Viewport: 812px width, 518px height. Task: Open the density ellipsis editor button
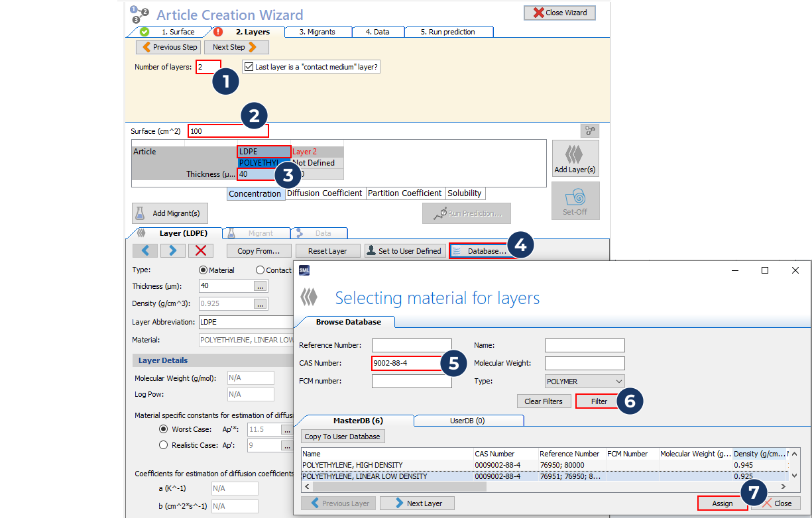coord(261,303)
